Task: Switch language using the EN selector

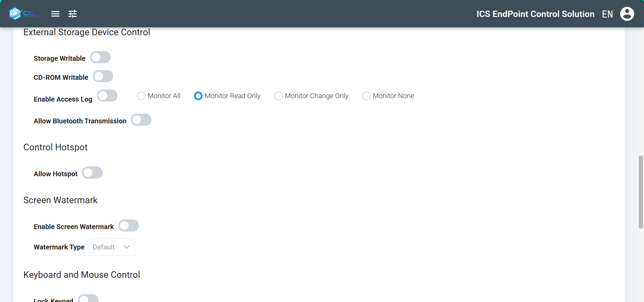Action: coord(607,14)
